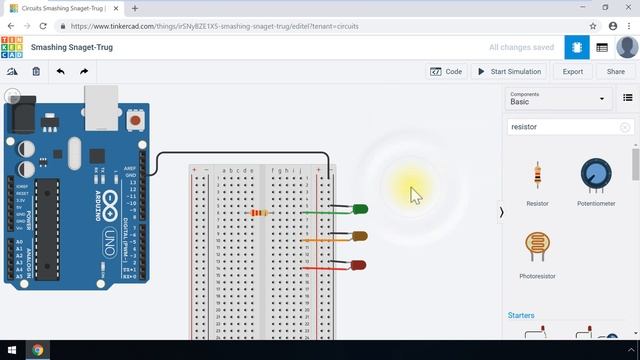640x360 pixels.
Task: Collapse the components panel arrow
Action: [501, 212]
